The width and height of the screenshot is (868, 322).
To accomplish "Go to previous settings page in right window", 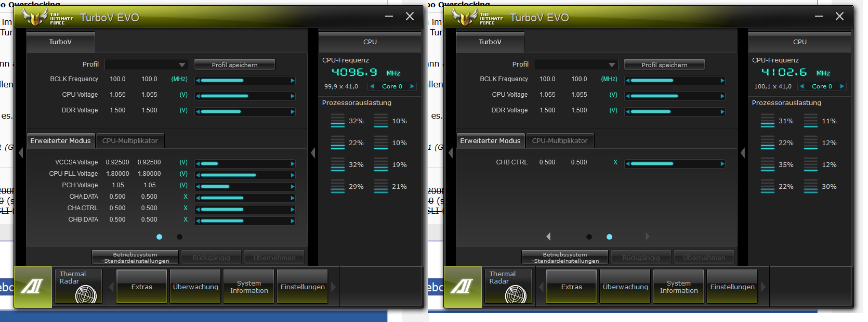I will (x=548, y=237).
